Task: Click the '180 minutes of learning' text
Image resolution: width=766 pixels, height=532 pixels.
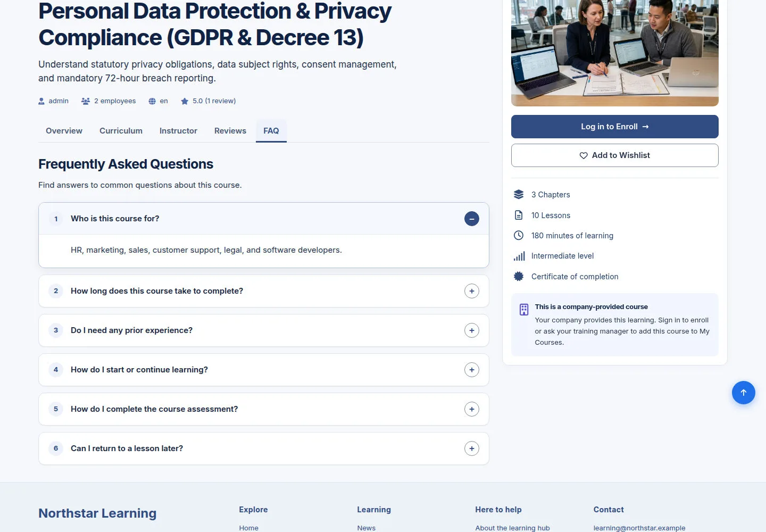Action: coord(572,236)
